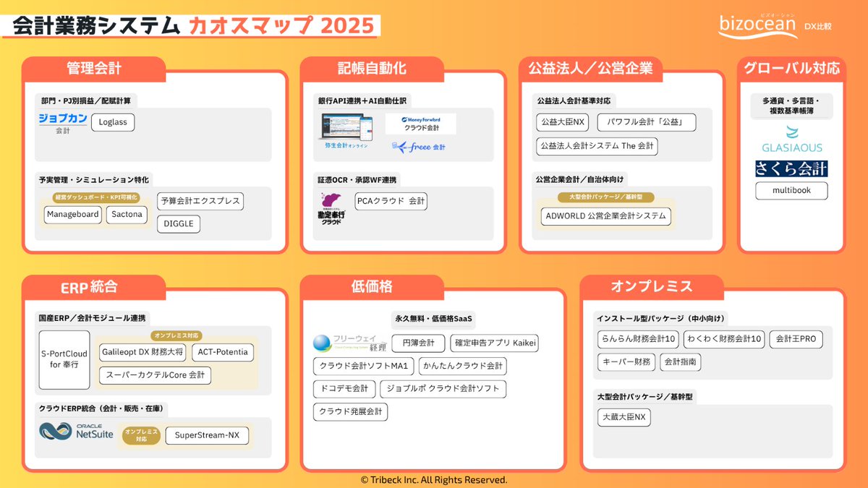Screen dimensions: 868x488
Task: Open the 記帳自動化 category header
Action: pos(372,68)
